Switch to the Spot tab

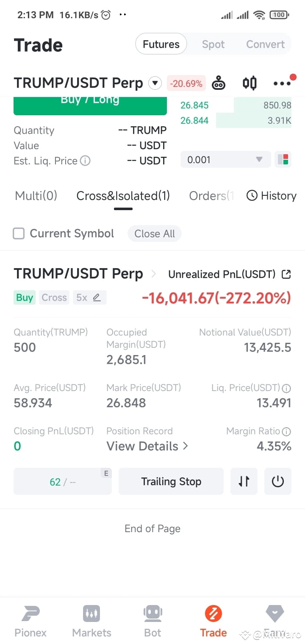click(213, 44)
